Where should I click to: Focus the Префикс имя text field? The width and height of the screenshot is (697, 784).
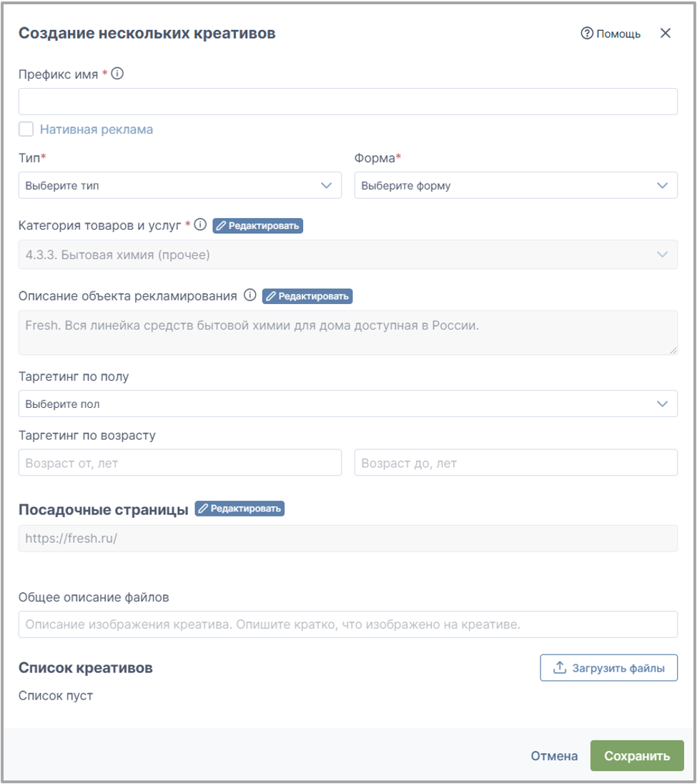point(347,102)
